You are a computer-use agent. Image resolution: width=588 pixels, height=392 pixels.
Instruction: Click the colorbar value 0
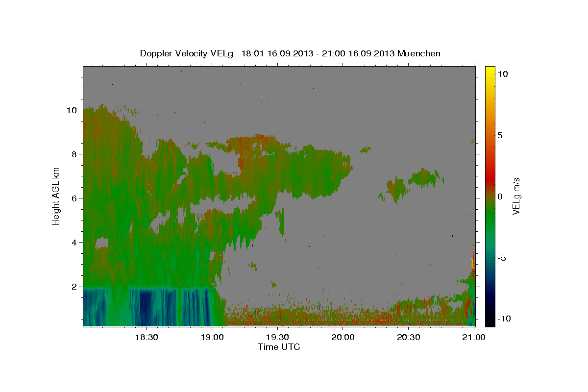(500, 196)
